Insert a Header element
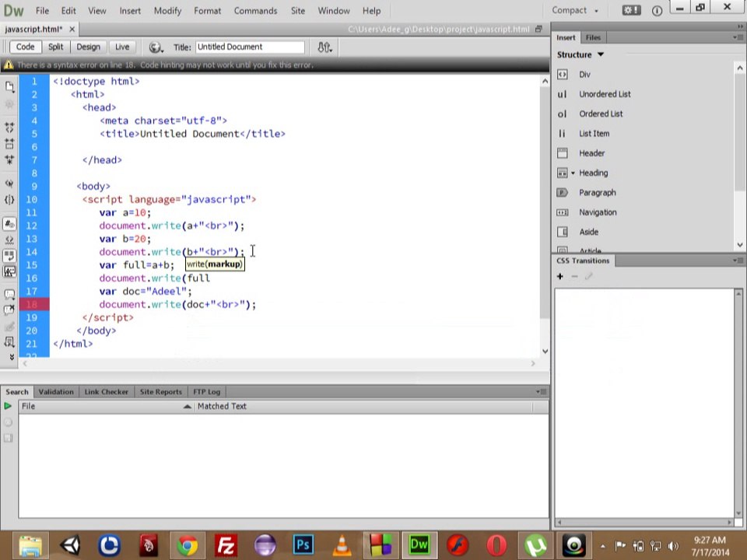The image size is (747, 560). coord(591,153)
